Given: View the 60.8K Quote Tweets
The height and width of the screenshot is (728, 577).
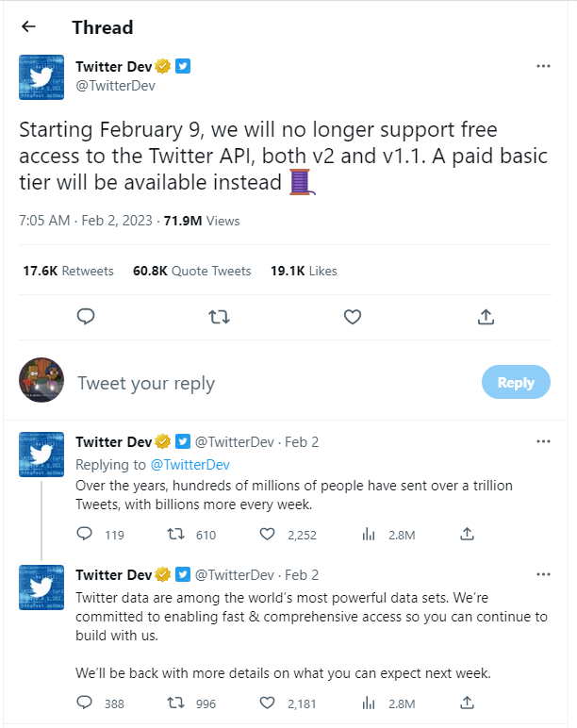Looking at the screenshot, I should tap(191, 271).
